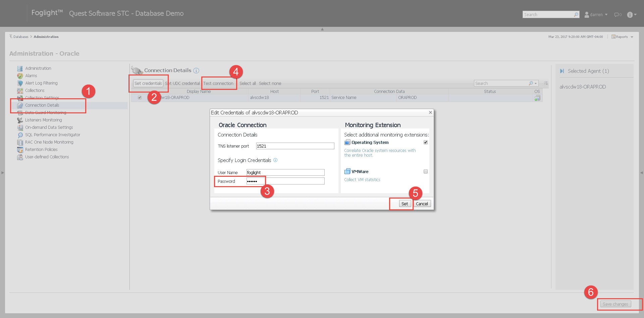The height and width of the screenshot is (318, 644).
Task: Click the Set button in dialog
Action: [405, 204]
